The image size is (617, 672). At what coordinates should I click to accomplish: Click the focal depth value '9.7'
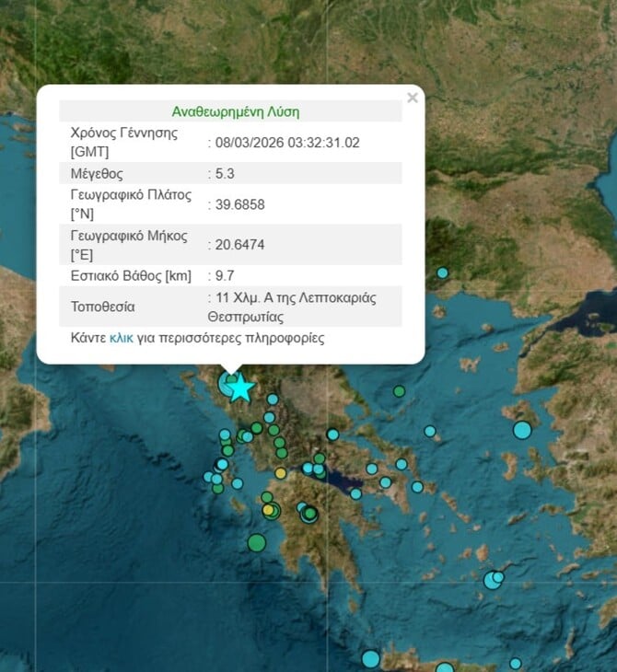pyautogui.click(x=225, y=275)
